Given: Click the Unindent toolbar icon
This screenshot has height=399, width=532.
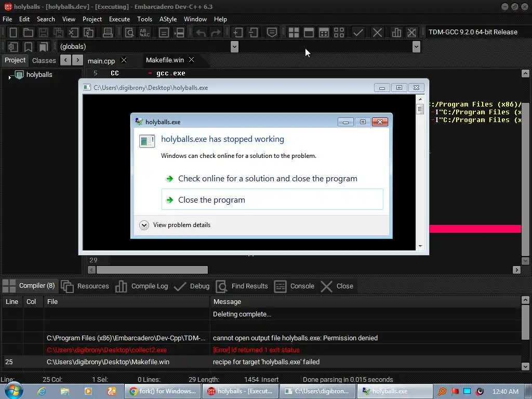Looking at the screenshot, I should pos(253,33).
